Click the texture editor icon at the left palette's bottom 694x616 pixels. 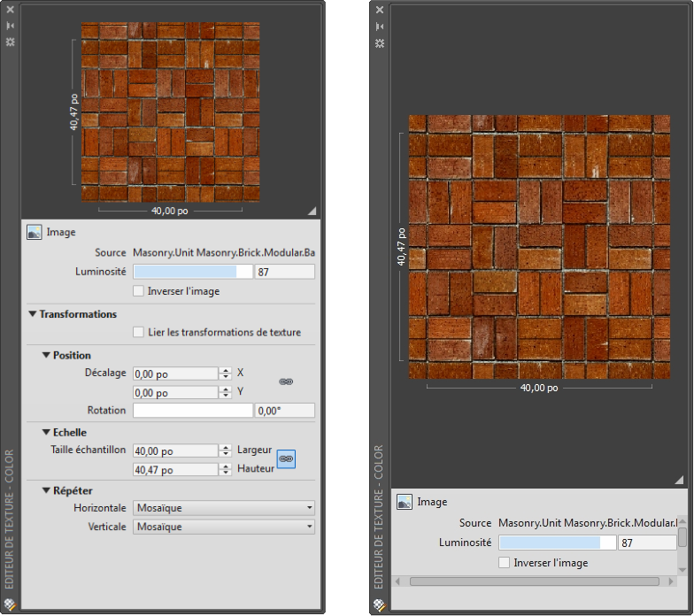(x=10, y=605)
